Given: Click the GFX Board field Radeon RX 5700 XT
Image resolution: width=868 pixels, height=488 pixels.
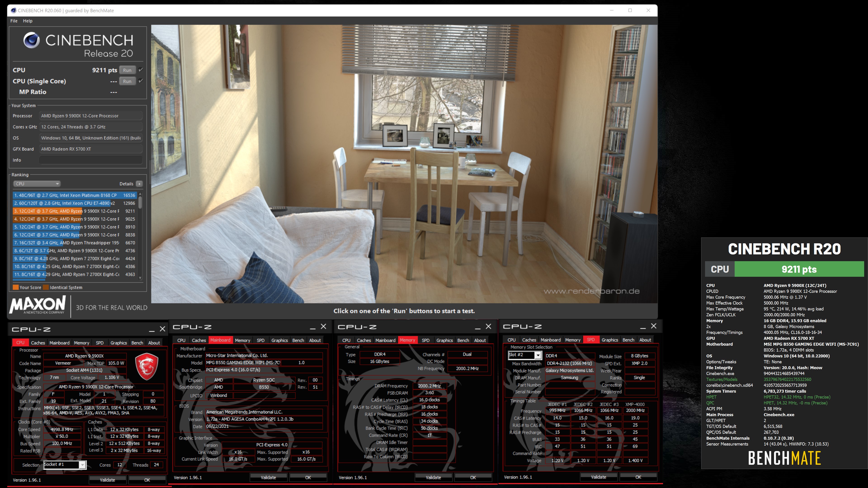Looking at the screenshot, I should point(91,149).
